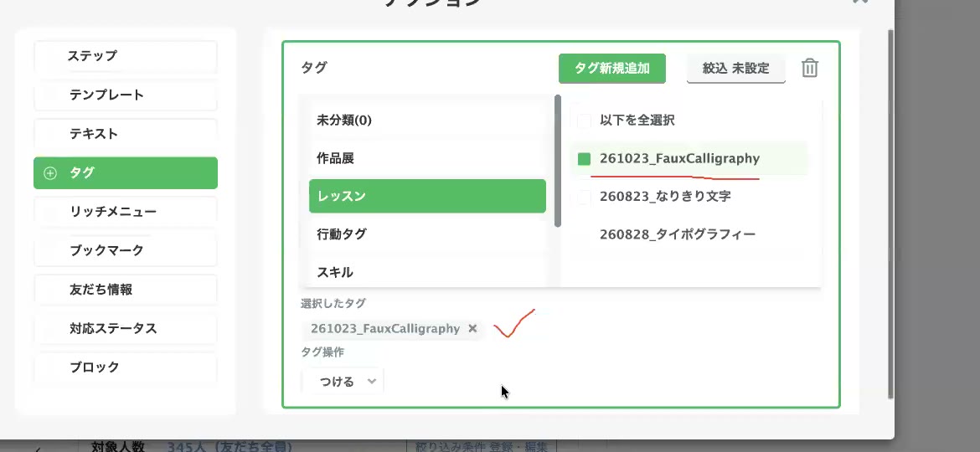This screenshot has width=980, height=452.
Task: Open the スキル tag folder
Action: click(427, 272)
